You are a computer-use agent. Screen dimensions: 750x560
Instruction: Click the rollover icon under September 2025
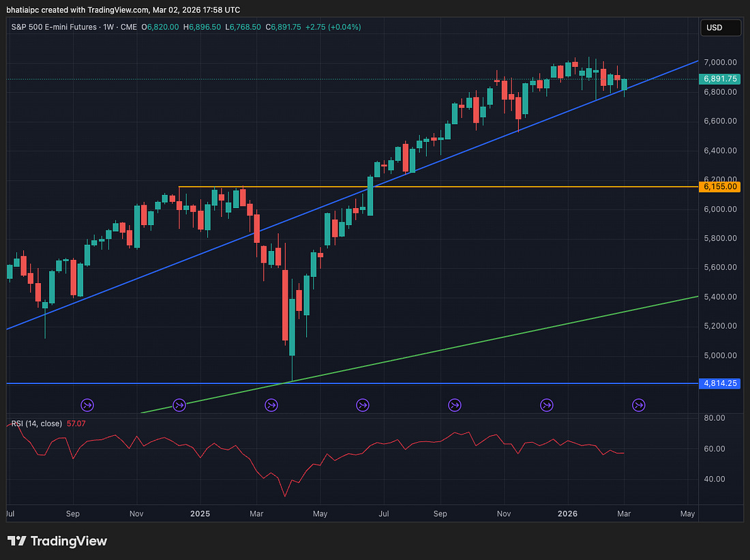tap(454, 405)
